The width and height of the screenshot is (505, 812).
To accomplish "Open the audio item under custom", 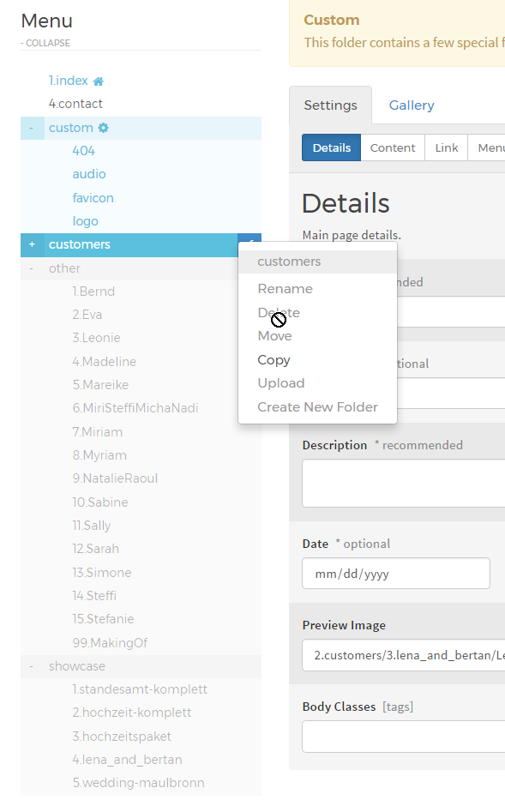I will [89, 174].
